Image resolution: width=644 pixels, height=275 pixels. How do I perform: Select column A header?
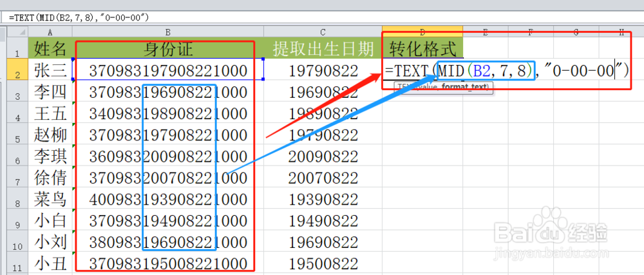(x=50, y=32)
